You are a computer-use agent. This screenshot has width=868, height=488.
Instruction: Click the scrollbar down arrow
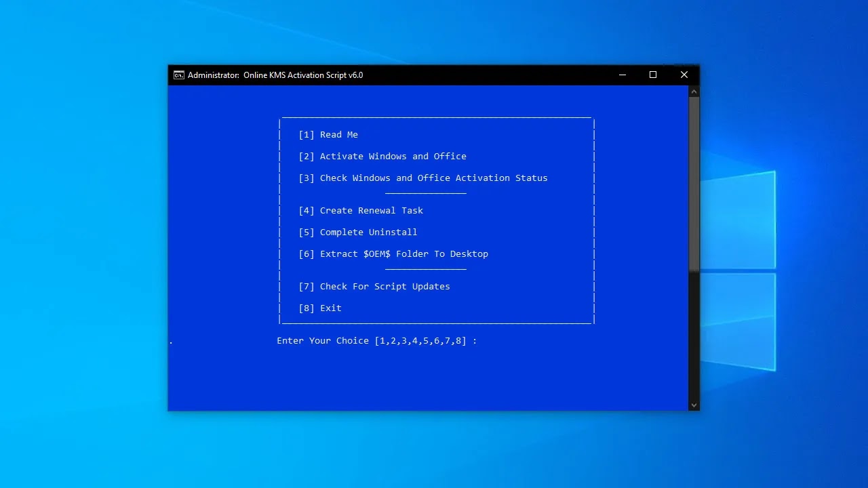click(694, 405)
